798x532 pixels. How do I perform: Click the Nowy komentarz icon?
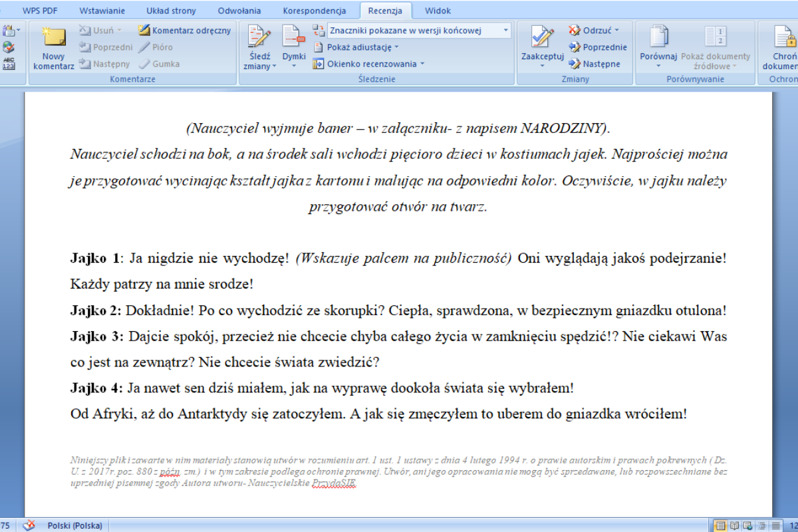pos(53,39)
